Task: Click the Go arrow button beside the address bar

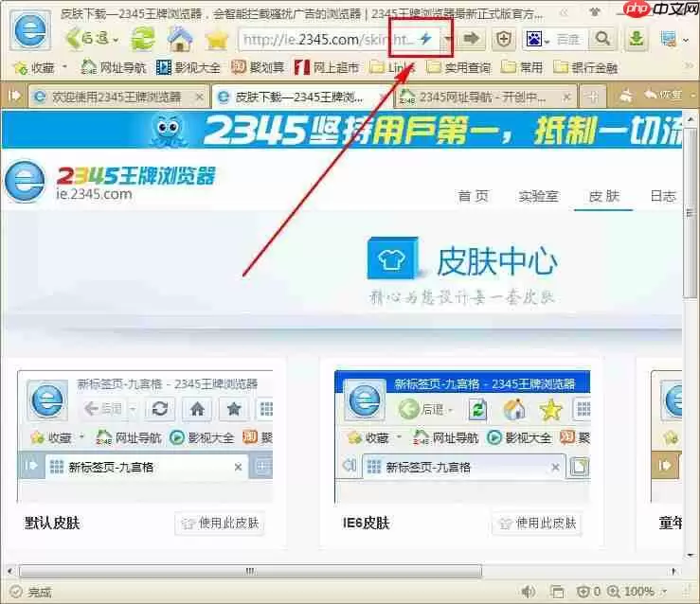Action: click(471, 39)
